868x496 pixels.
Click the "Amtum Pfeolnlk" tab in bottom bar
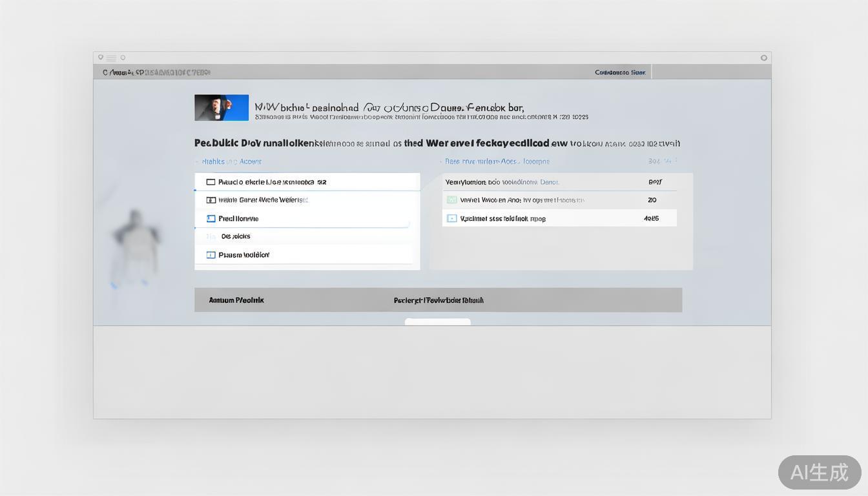[236, 300]
